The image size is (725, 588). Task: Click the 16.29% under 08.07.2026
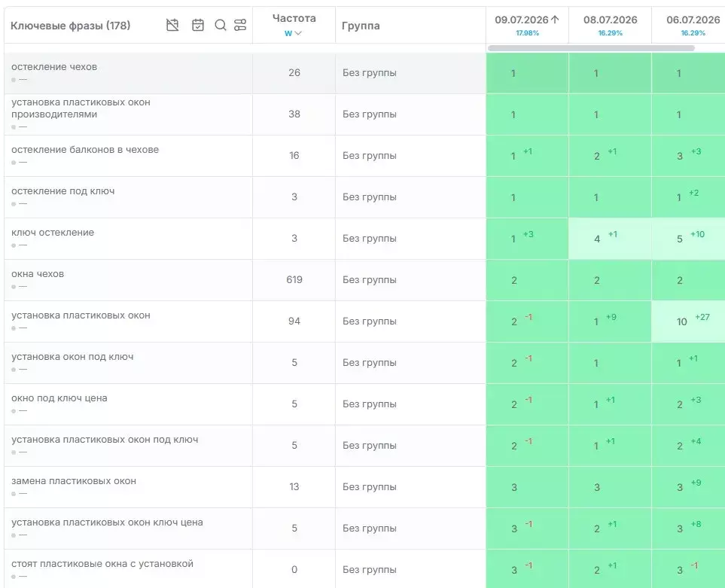click(610, 33)
